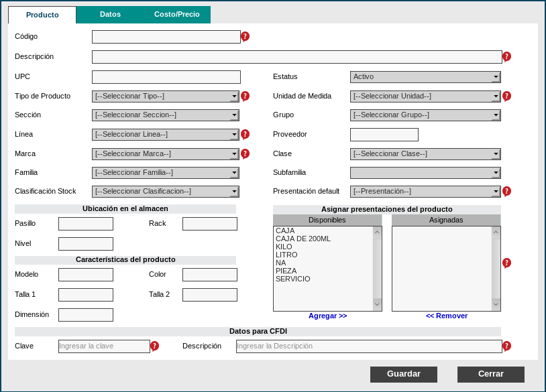546x392 pixels.
Task: Select CAJA DE 200ML in Disponibles list
Action: point(303,239)
